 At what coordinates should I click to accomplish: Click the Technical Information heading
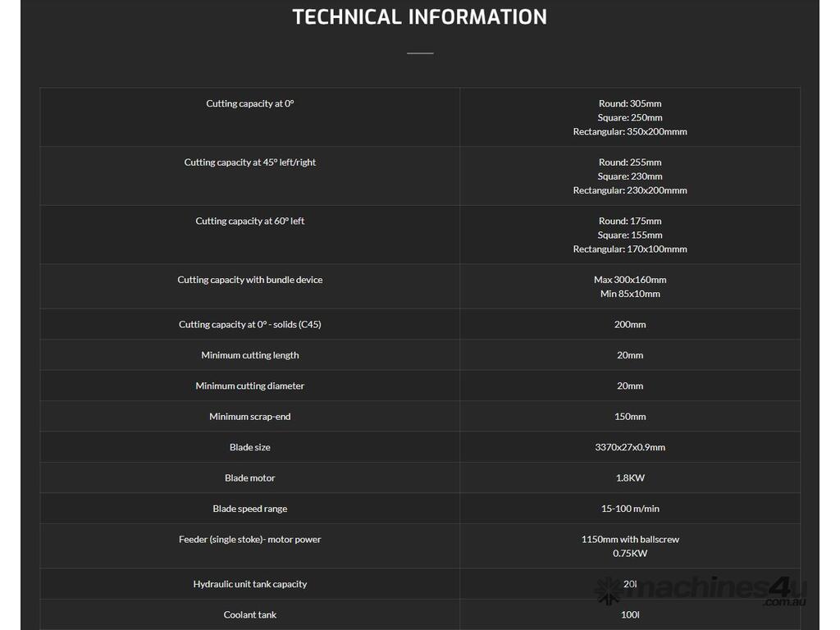(419, 17)
